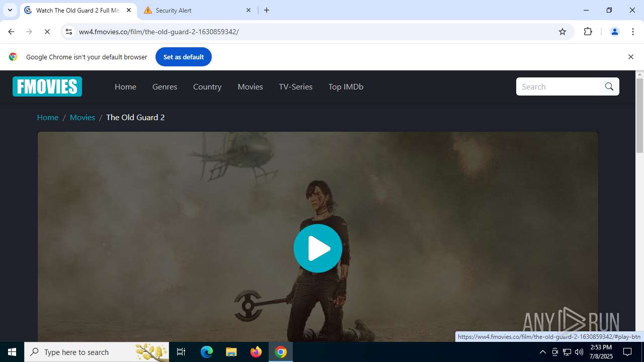Screen dimensions: 644x362
Task: Open network tray icon
Action: (567, 352)
